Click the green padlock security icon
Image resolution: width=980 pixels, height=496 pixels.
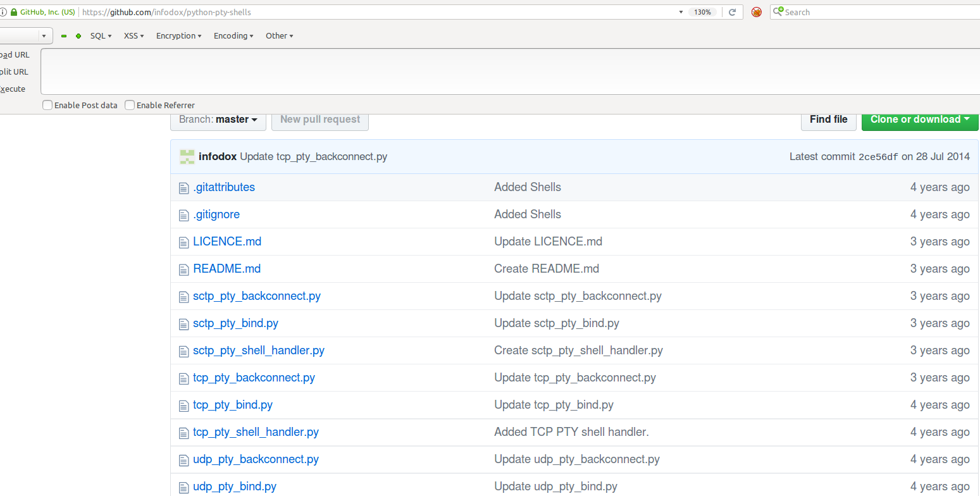tap(13, 12)
